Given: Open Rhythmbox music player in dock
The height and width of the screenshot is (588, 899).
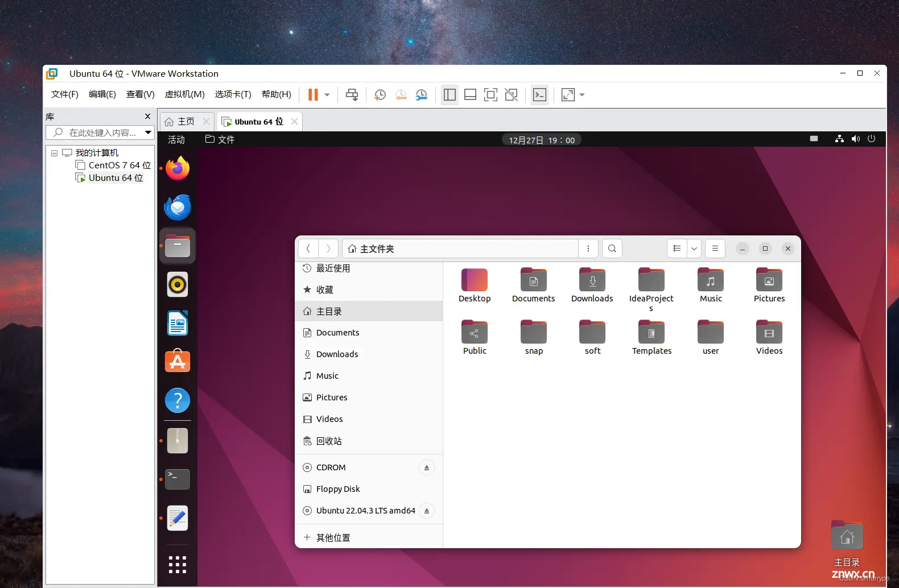Looking at the screenshot, I should point(178,284).
